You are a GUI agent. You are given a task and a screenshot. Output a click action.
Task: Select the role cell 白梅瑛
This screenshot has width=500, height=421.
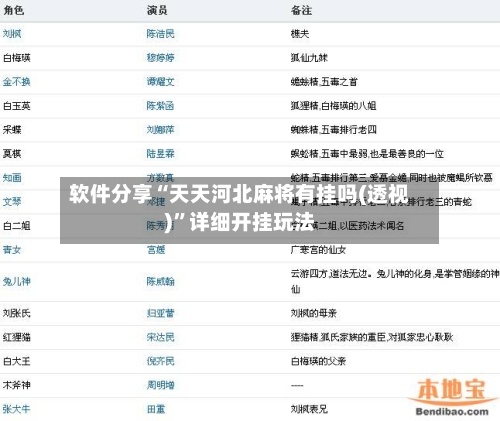point(17,58)
